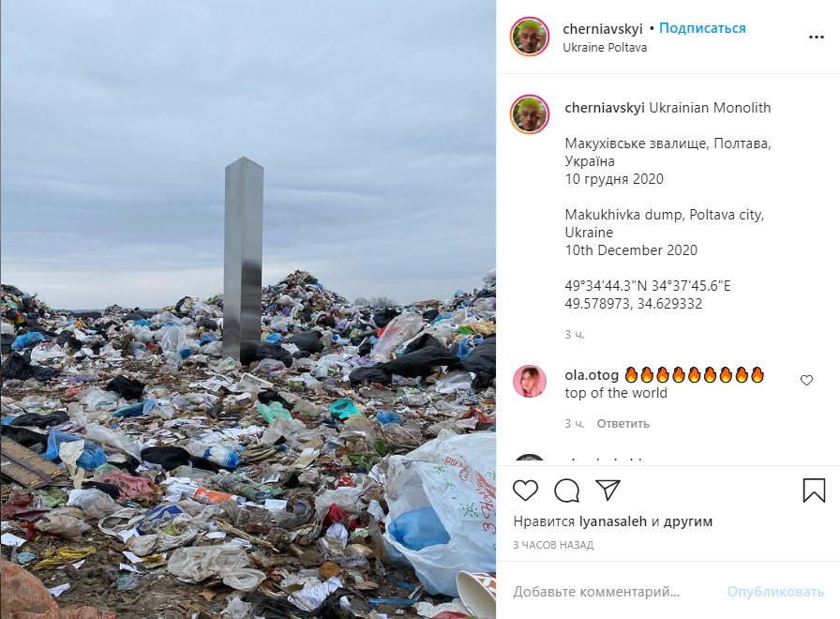Publish the comment with Опубликовать
This screenshot has width=840, height=619.
pos(775,592)
